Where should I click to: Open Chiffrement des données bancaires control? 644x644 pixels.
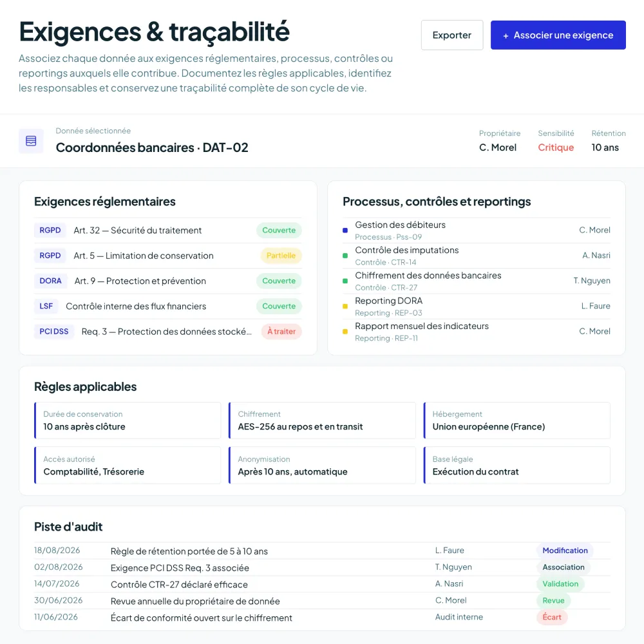pos(477,281)
